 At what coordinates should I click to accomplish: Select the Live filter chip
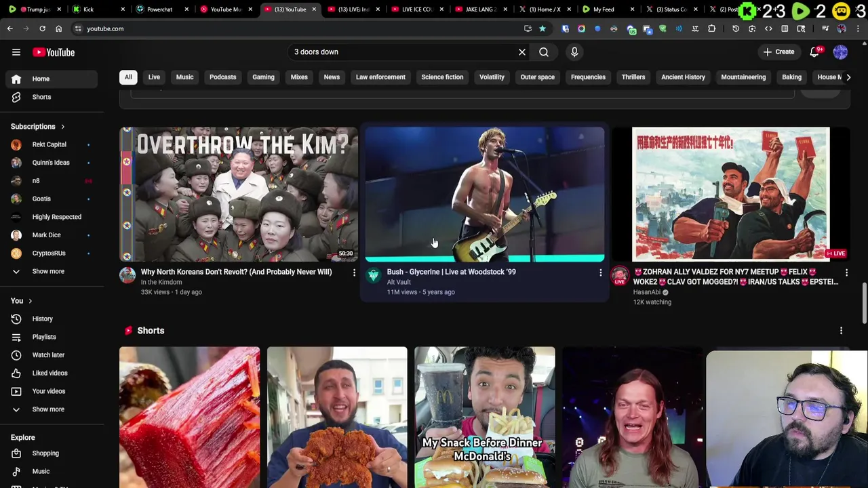[x=154, y=77]
